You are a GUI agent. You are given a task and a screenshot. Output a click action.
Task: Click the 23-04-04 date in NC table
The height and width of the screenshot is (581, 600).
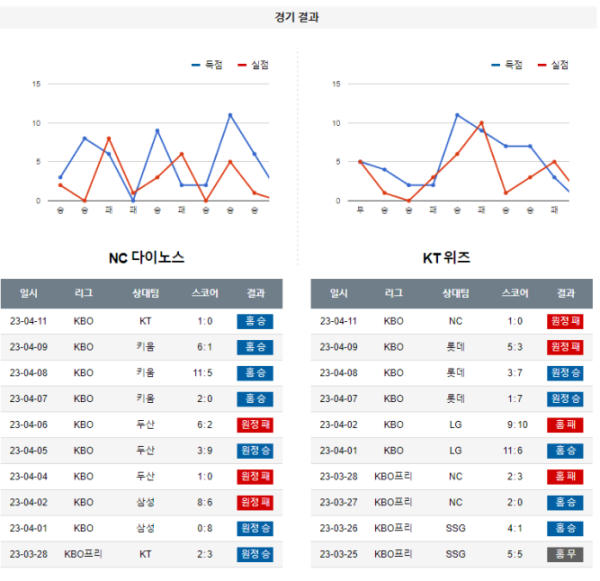pyautogui.click(x=29, y=477)
